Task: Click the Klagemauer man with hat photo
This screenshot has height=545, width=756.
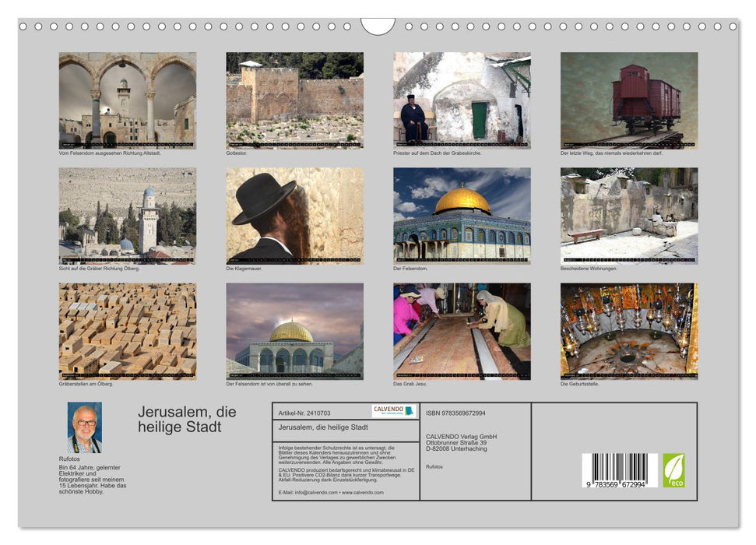Action: tap(294, 216)
